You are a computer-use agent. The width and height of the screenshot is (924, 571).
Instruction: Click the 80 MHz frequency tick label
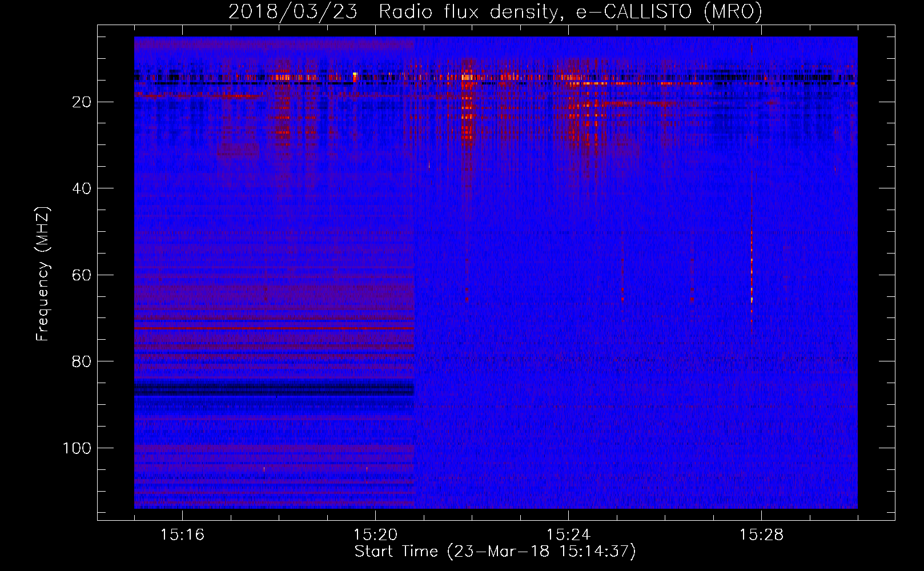tap(82, 361)
